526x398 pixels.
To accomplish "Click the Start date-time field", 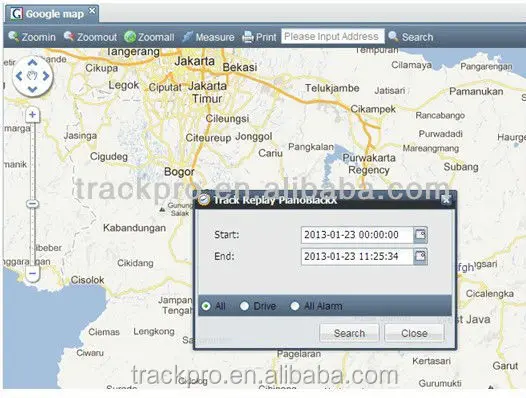I will [x=357, y=235].
